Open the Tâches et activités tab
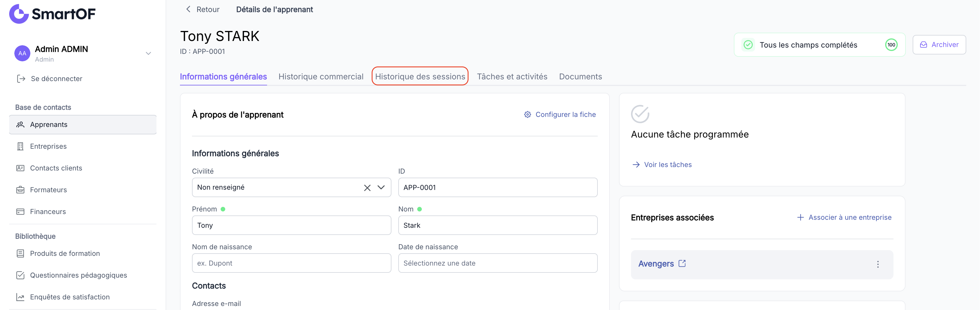Image resolution: width=980 pixels, height=310 pixels. [x=512, y=76]
